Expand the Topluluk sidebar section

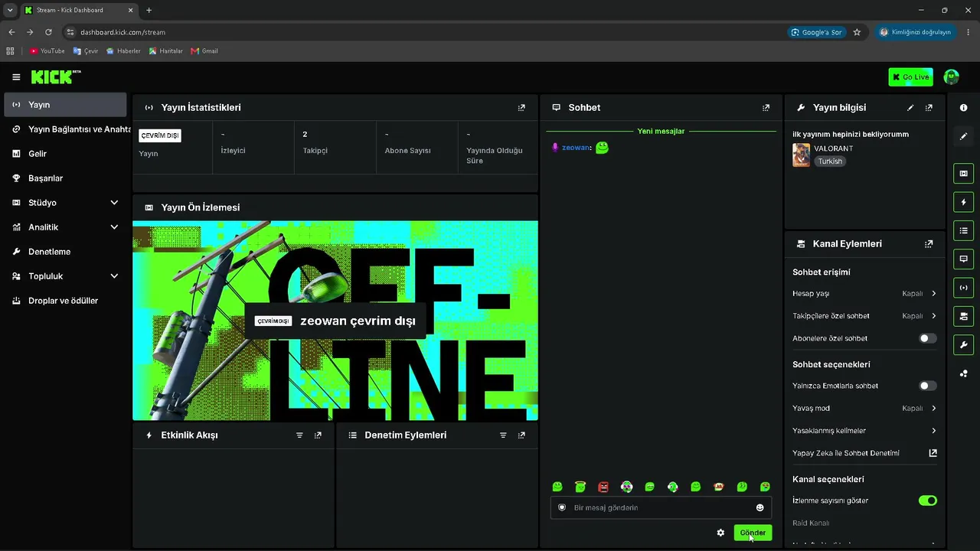(65, 276)
